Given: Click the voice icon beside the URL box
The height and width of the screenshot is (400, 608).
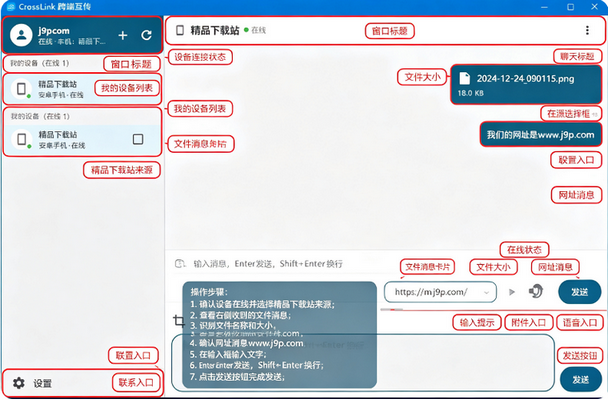Looking at the screenshot, I should [536, 291].
